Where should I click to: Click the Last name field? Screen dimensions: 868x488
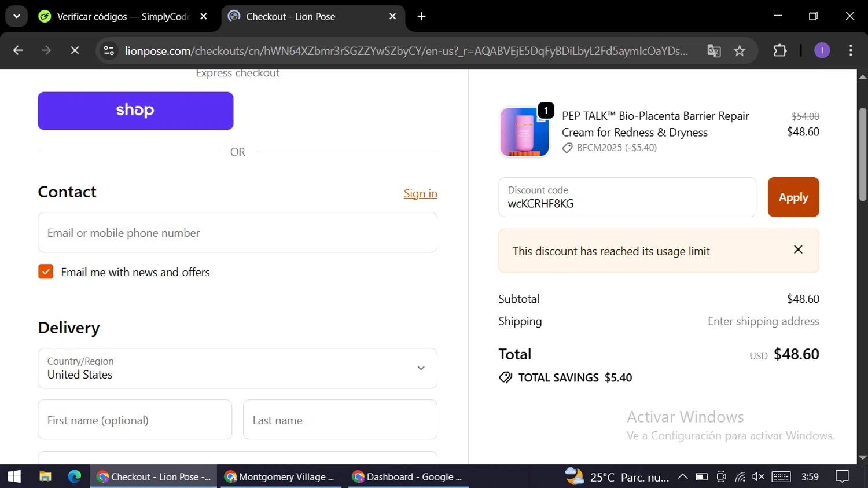pyautogui.click(x=340, y=420)
